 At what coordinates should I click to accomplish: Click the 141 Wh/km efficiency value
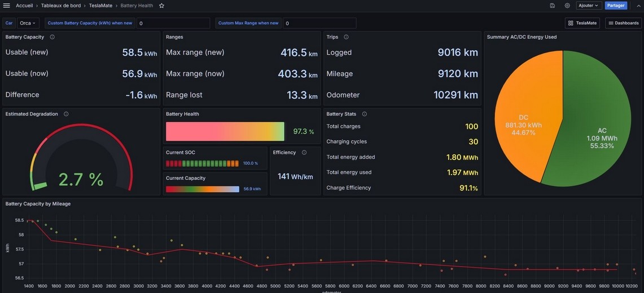[x=295, y=176]
